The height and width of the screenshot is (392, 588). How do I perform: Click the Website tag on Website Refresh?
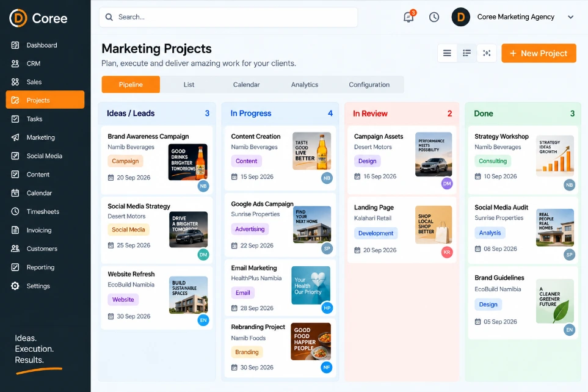pos(123,299)
